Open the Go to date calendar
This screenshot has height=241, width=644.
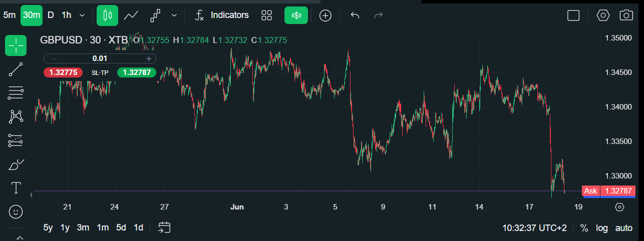click(164, 227)
